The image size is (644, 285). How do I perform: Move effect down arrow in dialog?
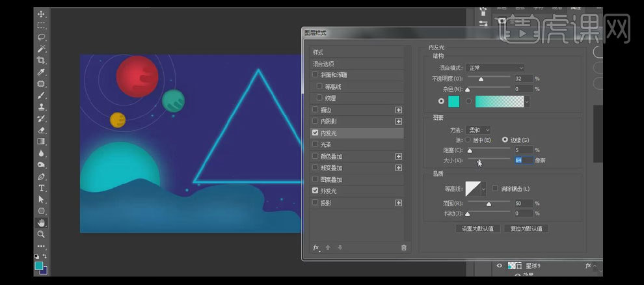(340, 247)
